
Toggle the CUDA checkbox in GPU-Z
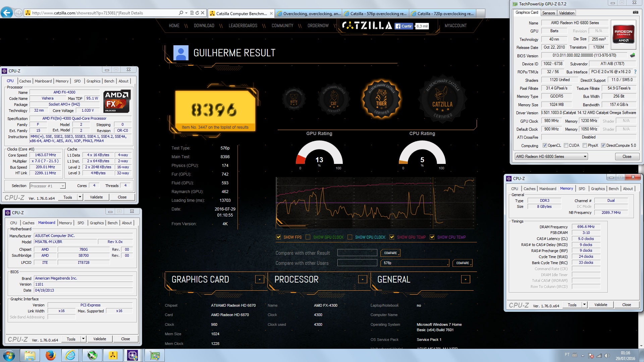coord(566,145)
